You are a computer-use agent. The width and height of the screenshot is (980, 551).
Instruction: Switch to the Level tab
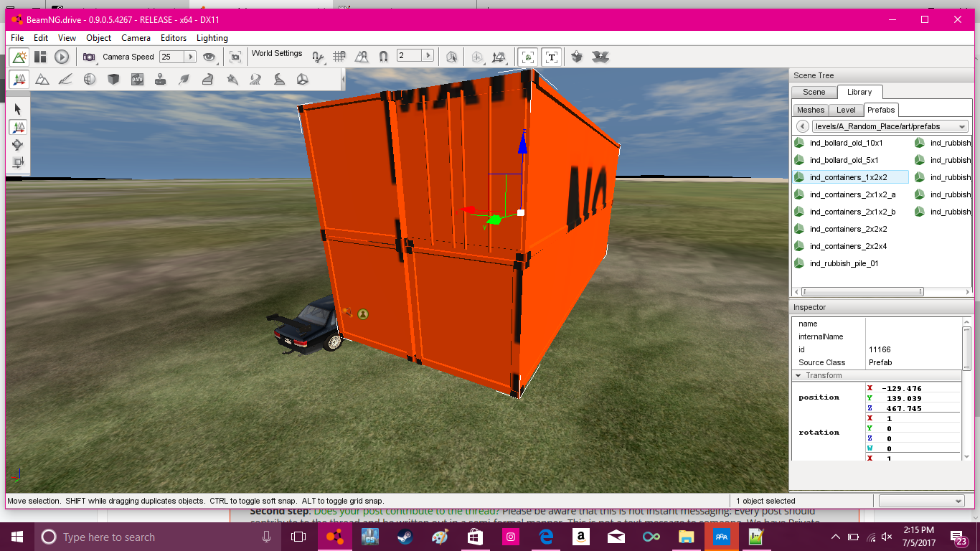847,110
